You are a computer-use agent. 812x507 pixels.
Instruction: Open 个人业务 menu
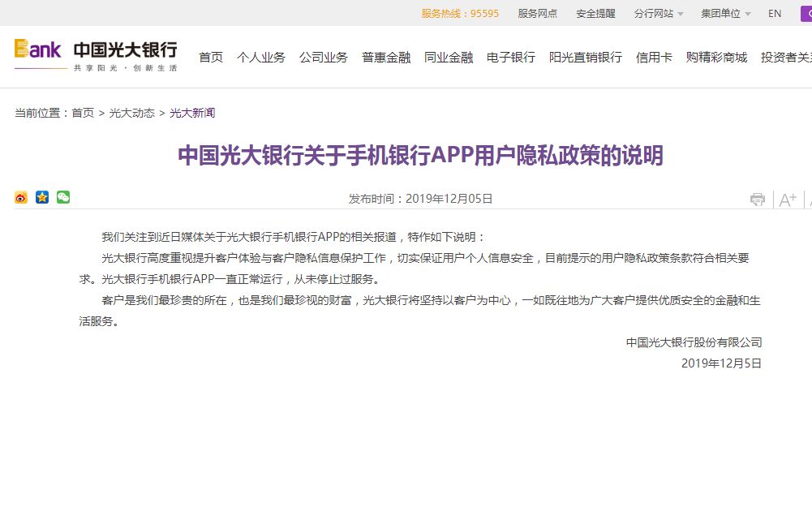pyautogui.click(x=261, y=58)
